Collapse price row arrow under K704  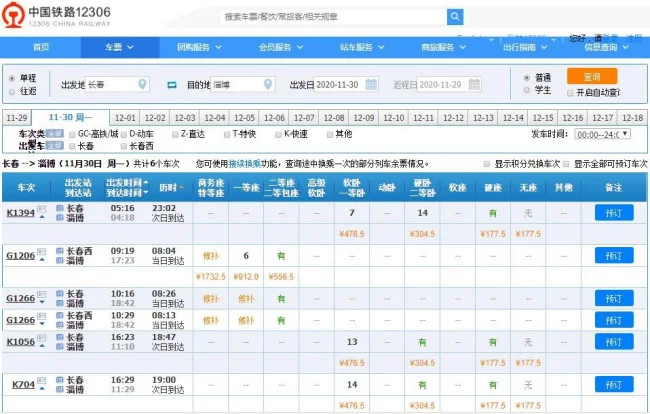[x=42, y=389]
